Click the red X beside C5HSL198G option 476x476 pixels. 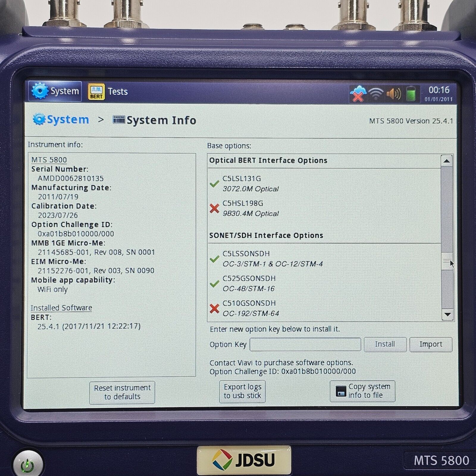click(x=215, y=209)
